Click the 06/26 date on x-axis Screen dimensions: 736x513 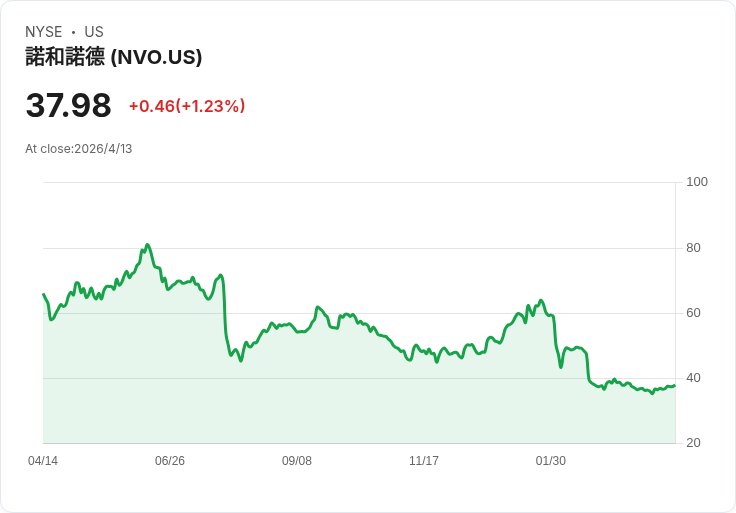170,461
